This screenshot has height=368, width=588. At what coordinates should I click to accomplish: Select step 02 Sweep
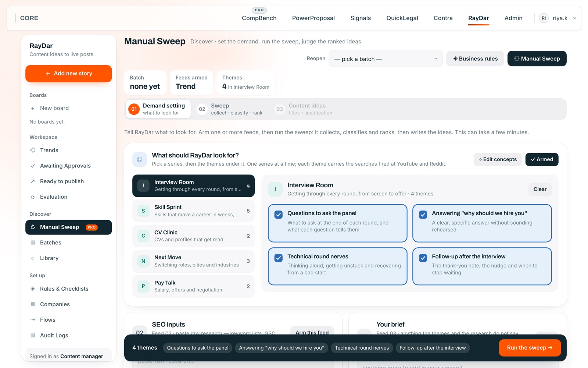pos(230,109)
